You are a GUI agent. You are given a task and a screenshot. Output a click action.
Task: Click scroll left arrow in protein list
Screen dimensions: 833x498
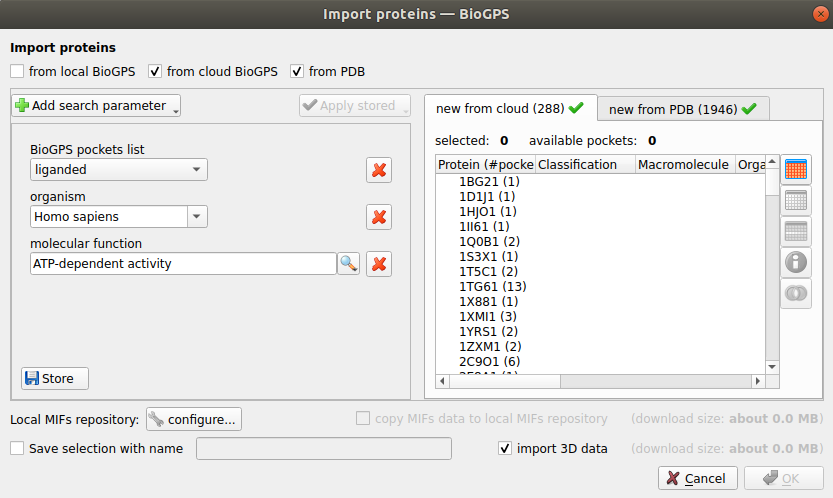point(443,381)
